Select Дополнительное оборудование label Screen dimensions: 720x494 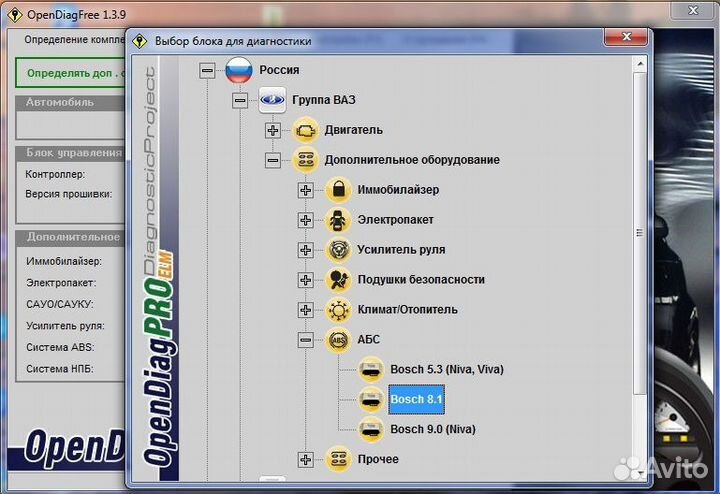[x=412, y=160]
